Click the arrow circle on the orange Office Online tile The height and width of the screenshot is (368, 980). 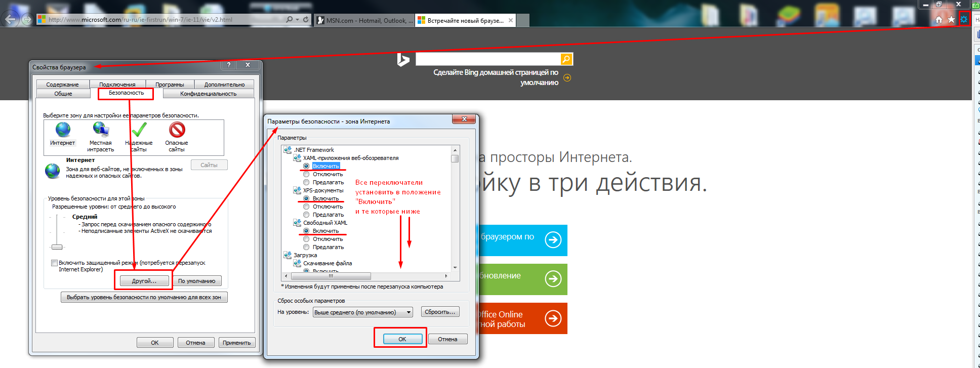[x=553, y=318]
